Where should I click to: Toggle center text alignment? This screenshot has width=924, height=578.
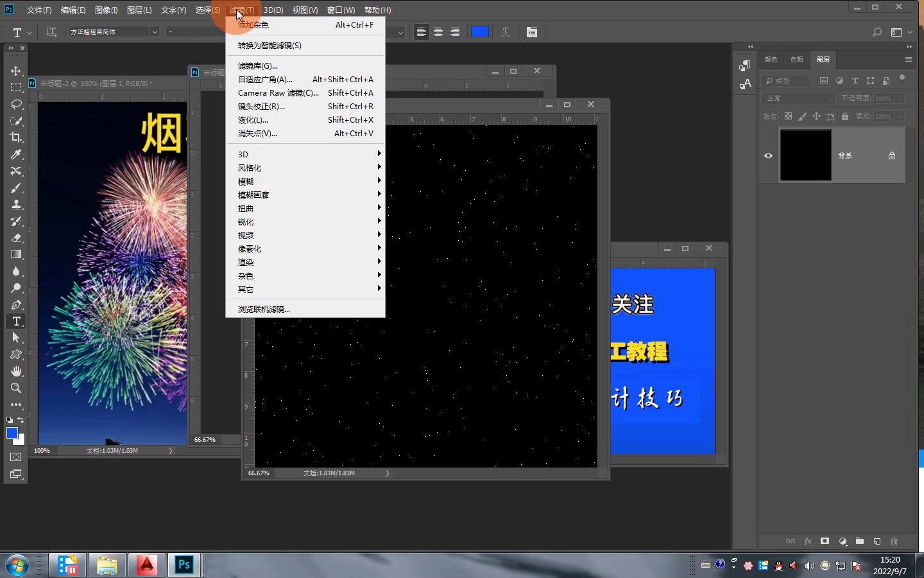point(438,32)
